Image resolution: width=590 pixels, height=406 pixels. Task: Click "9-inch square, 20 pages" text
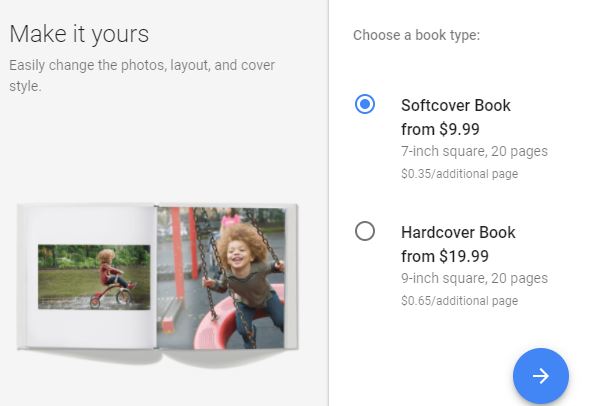coord(474,278)
